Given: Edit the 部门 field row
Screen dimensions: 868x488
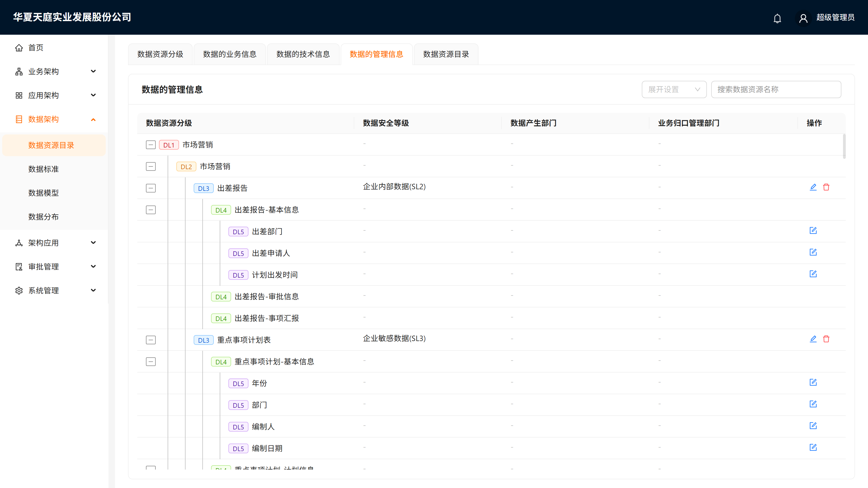Looking at the screenshot, I should [x=813, y=404].
